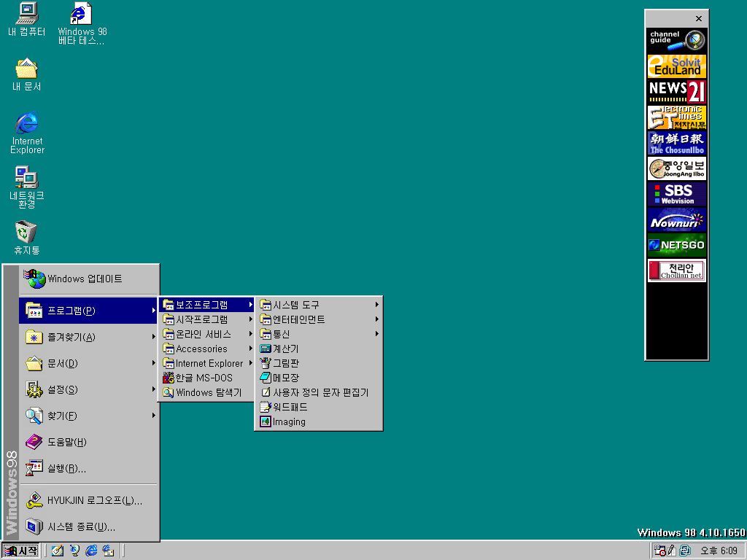The height and width of the screenshot is (560, 747).
Task: Expand the 온라인 서비스 submenu arrow
Action: click(x=251, y=334)
